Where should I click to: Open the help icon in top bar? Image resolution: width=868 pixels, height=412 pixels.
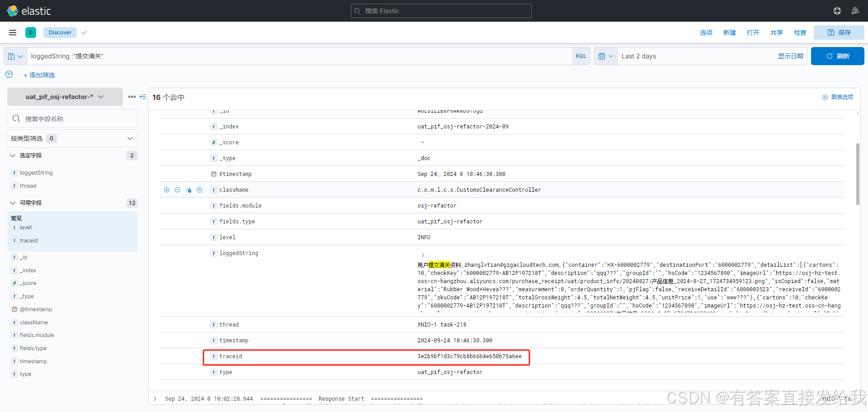(837, 10)
